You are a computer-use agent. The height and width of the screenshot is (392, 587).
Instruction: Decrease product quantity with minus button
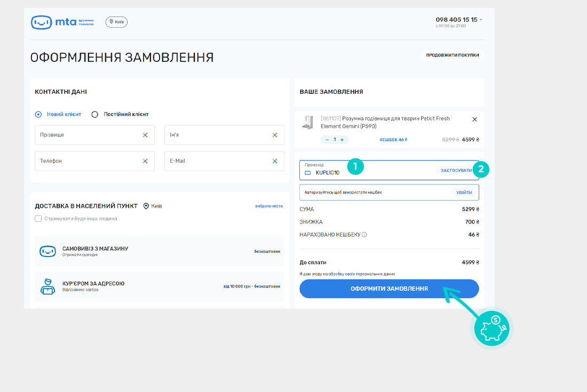(327, 140)
